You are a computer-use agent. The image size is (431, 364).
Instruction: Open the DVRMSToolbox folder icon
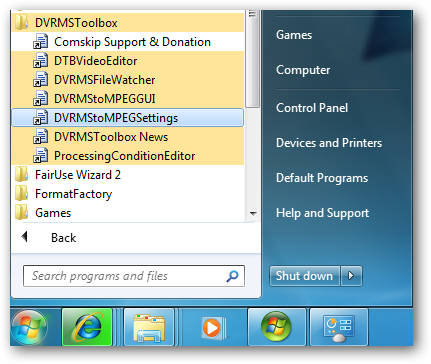22,23
